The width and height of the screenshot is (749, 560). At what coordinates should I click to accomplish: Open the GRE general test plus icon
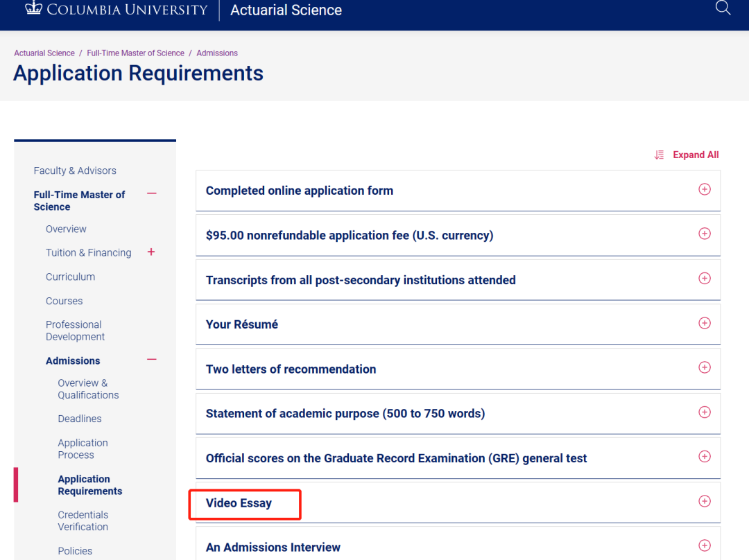tap(705, 457)
